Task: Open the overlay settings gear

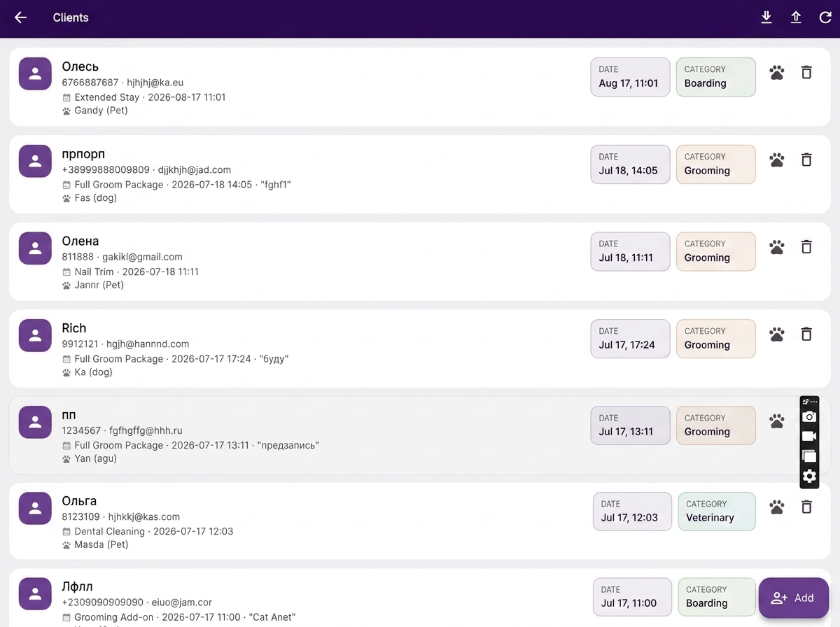Action: tap(809, 477)
